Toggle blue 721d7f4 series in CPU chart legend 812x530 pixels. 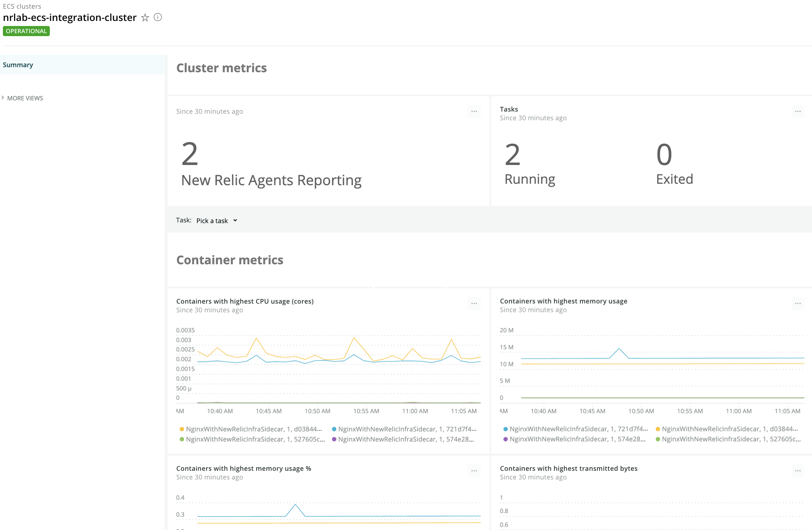[x=404, y=429]
